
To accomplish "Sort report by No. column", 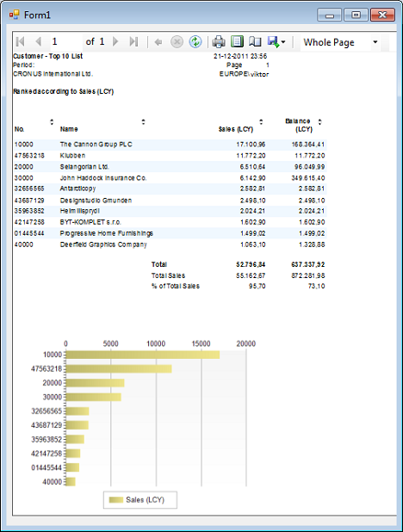I will tap(52, 121).
